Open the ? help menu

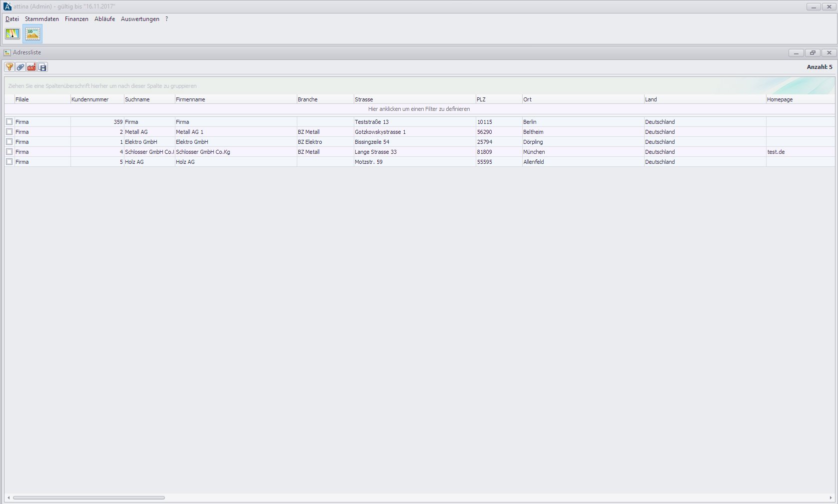pyautogui.click(x=166, y=19)
